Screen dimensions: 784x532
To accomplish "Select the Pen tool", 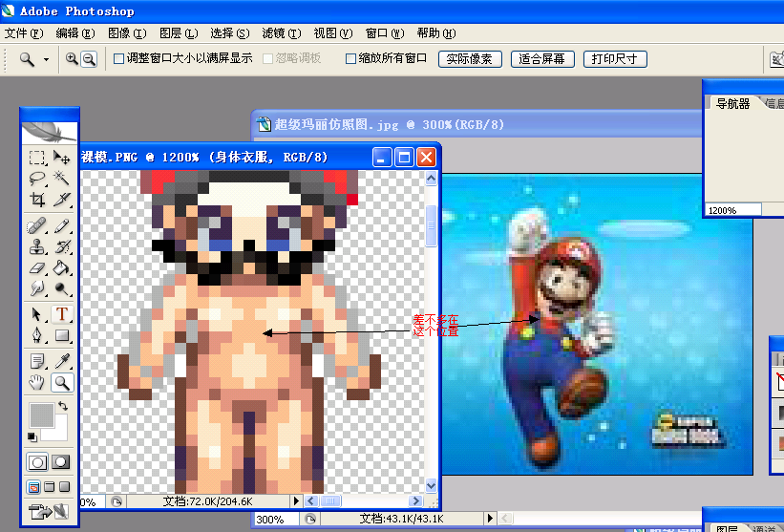I will pos(36,335).
